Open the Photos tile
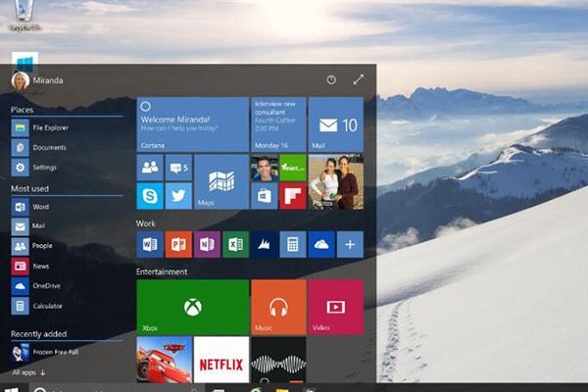The image size is (588, 392). click(x=336, y=181)
